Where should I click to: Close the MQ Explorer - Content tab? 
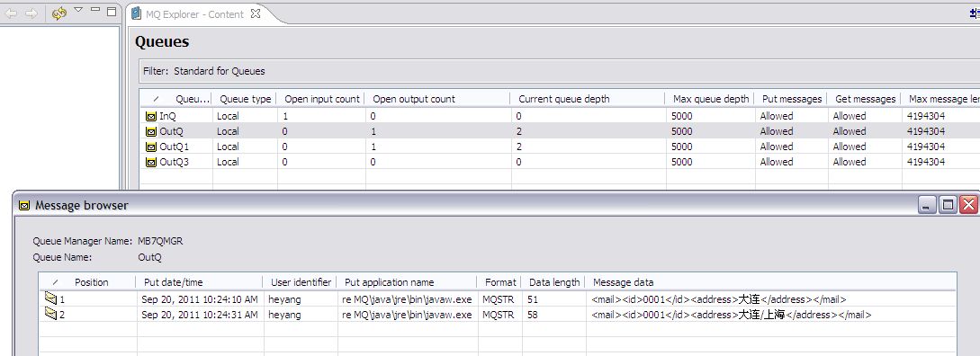pyautogui.click(x=255, y=13)
